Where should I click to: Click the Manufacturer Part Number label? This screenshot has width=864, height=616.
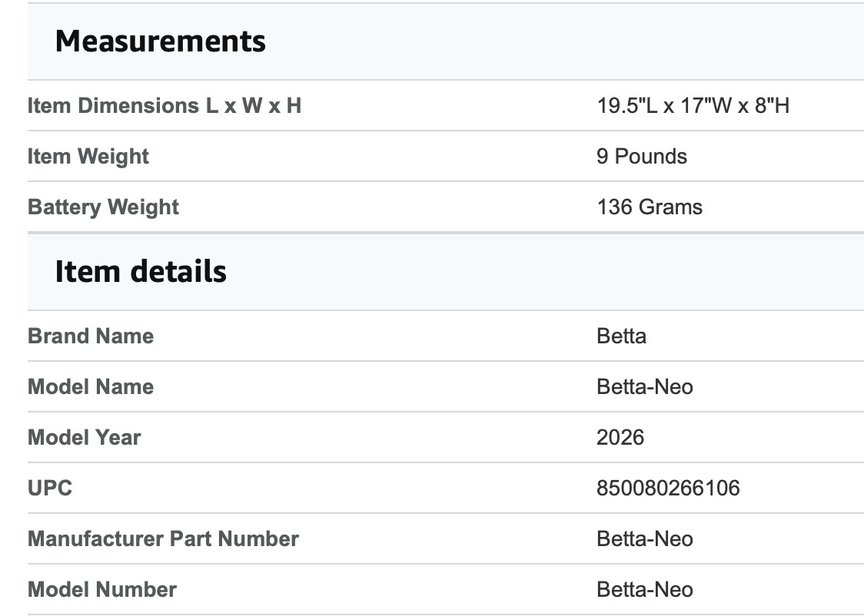point(163,538)
